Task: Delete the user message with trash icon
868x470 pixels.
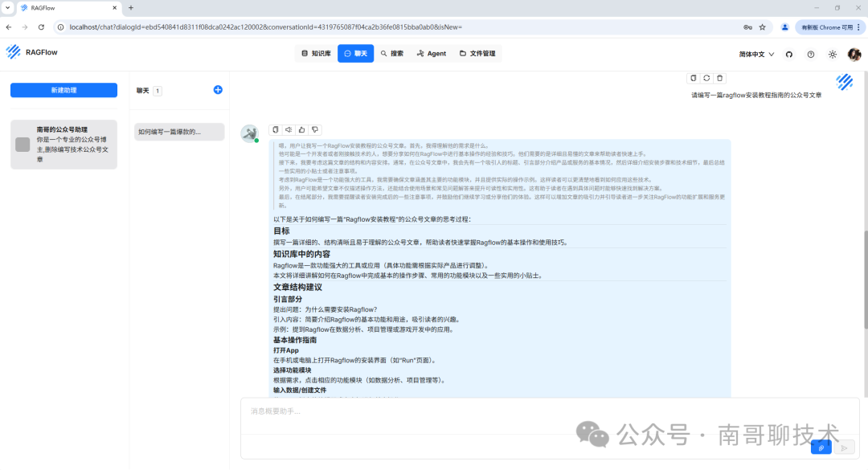Action: [x=719, y=79]
